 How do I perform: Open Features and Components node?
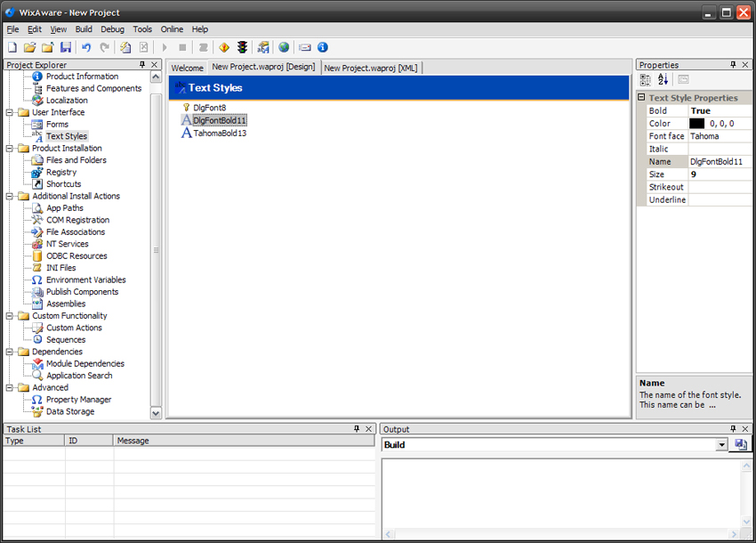(x=93, y=88)
